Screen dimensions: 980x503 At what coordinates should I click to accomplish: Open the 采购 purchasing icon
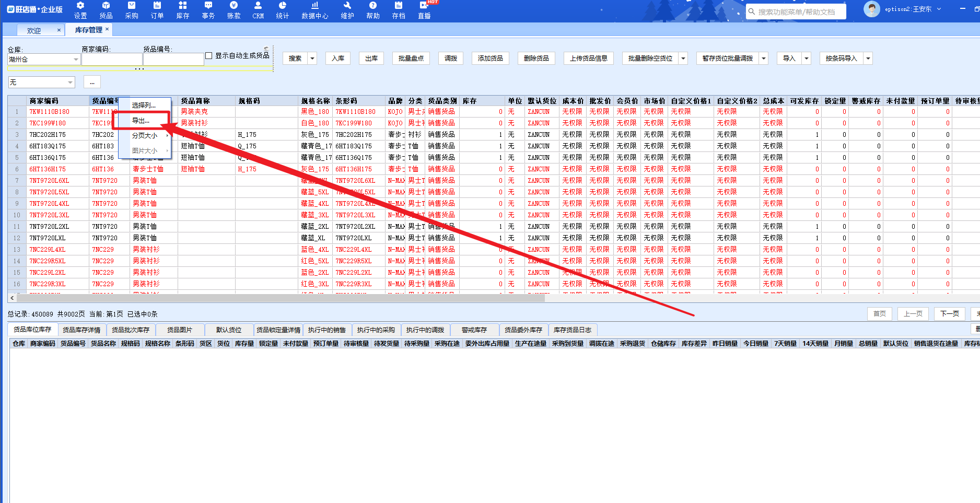tap(132, 6)
